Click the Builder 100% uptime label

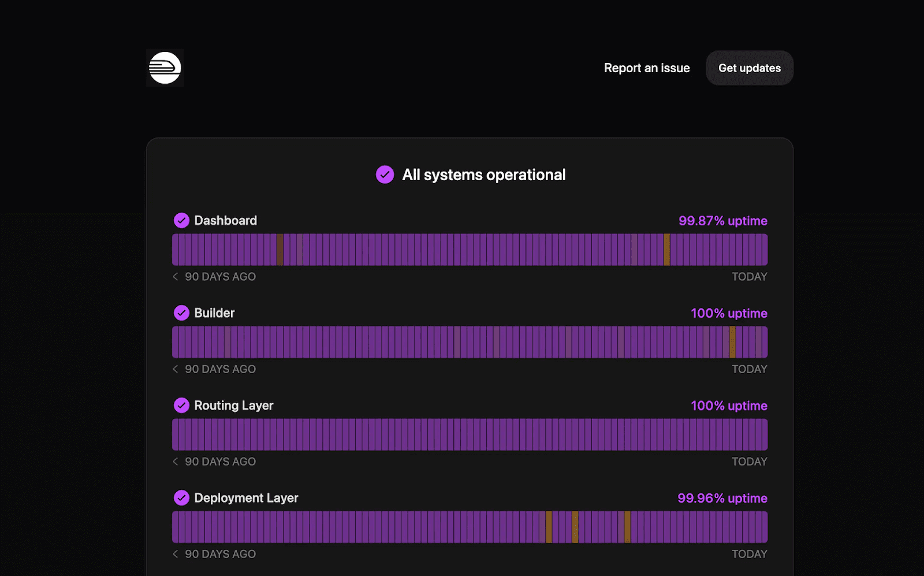click(x=729, y=313)
